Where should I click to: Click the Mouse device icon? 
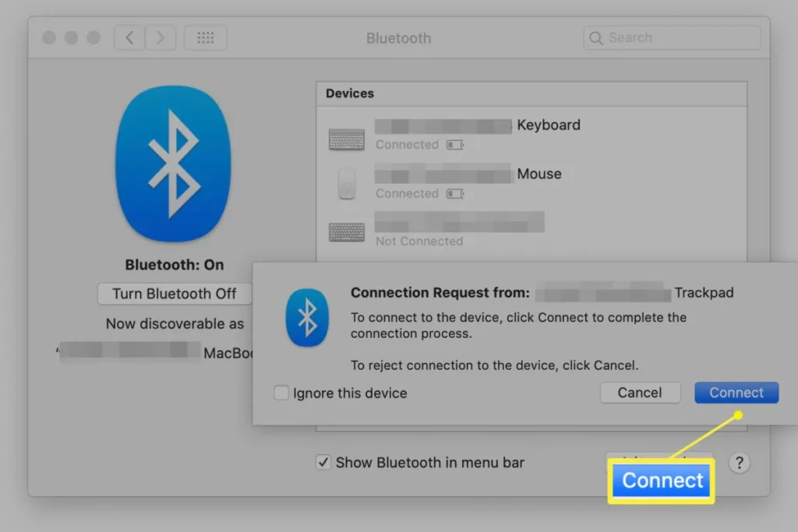(347, 183)
